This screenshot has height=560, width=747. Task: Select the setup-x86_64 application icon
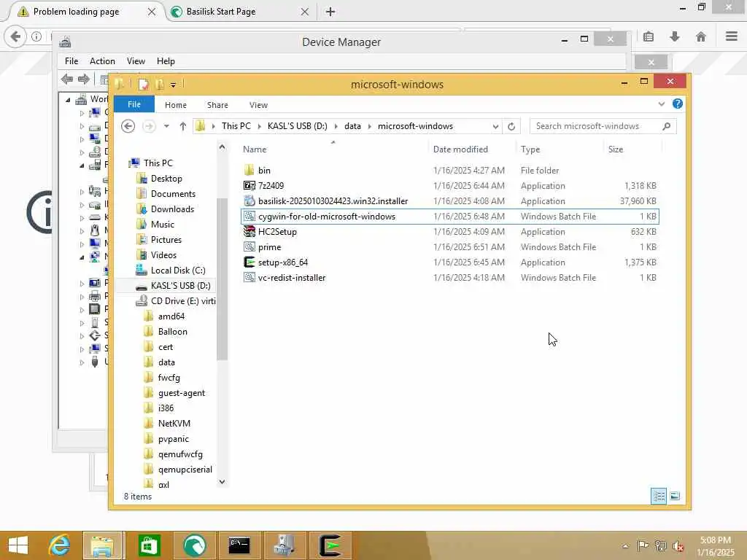pos(249,262)
